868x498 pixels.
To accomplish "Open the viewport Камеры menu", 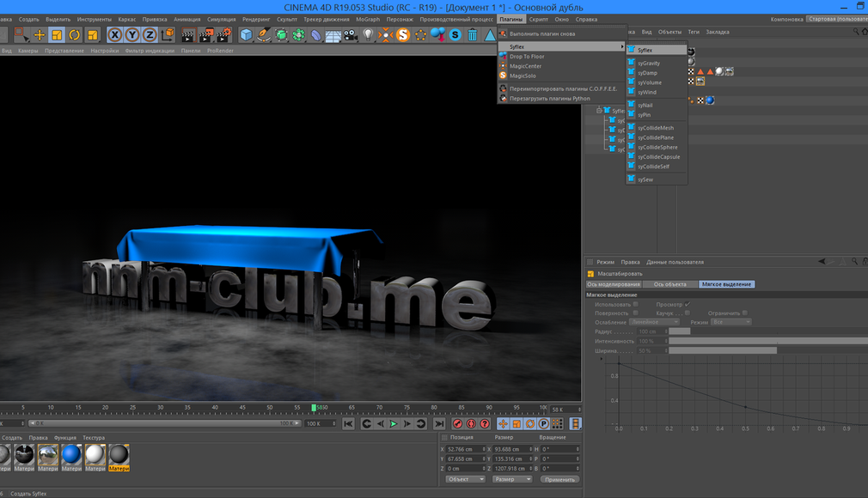I will click(28, 51).
